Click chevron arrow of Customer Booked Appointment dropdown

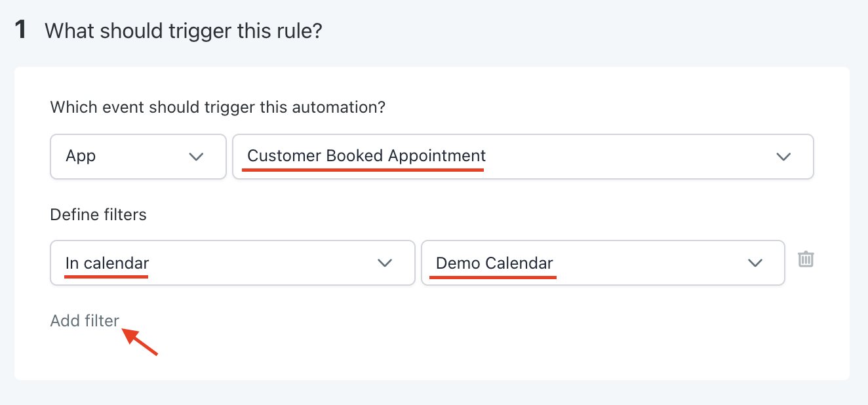pos(783,157)
